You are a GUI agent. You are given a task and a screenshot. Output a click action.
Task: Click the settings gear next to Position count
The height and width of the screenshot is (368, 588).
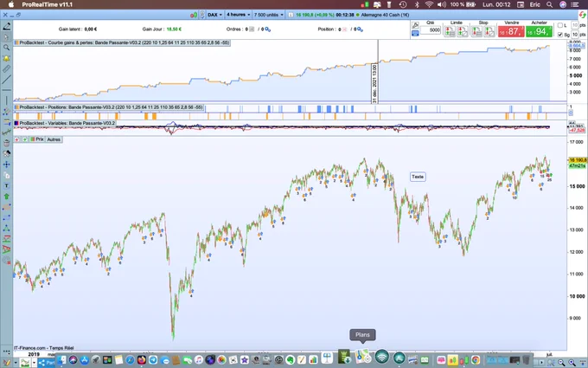click(360, 29)
